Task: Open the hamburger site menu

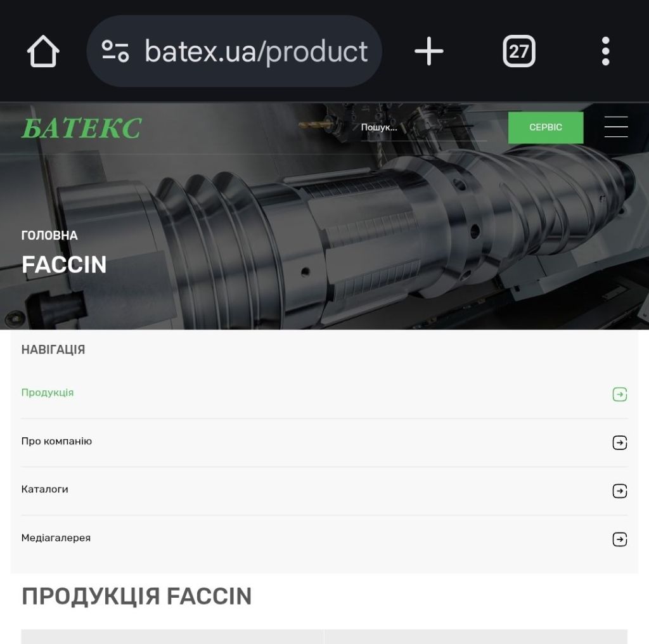Action: (x=616, y=127)
